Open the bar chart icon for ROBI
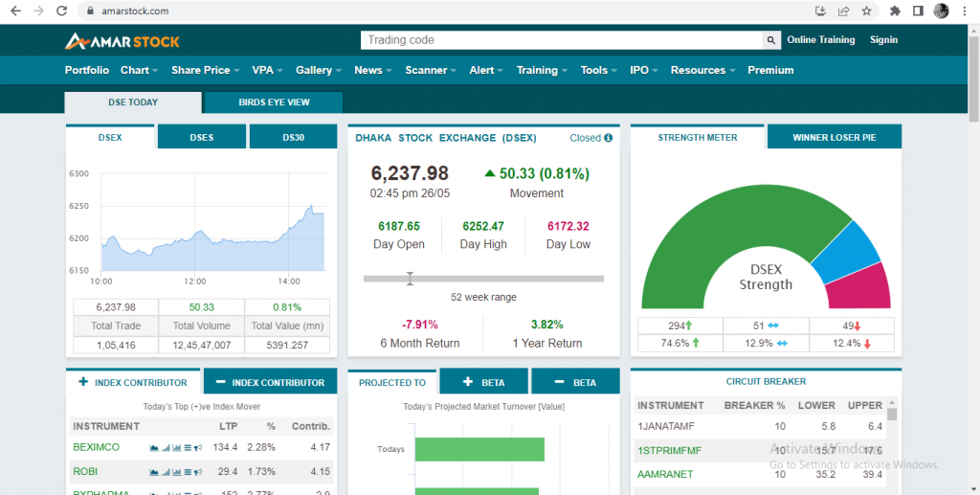Viewport: 980px width, 495px height. (x=176, y=472)
